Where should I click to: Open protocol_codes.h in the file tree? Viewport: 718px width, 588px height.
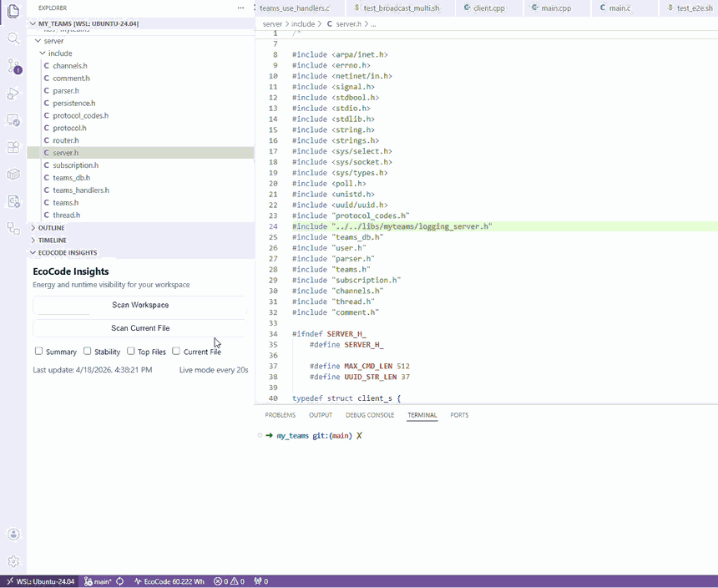140,115
